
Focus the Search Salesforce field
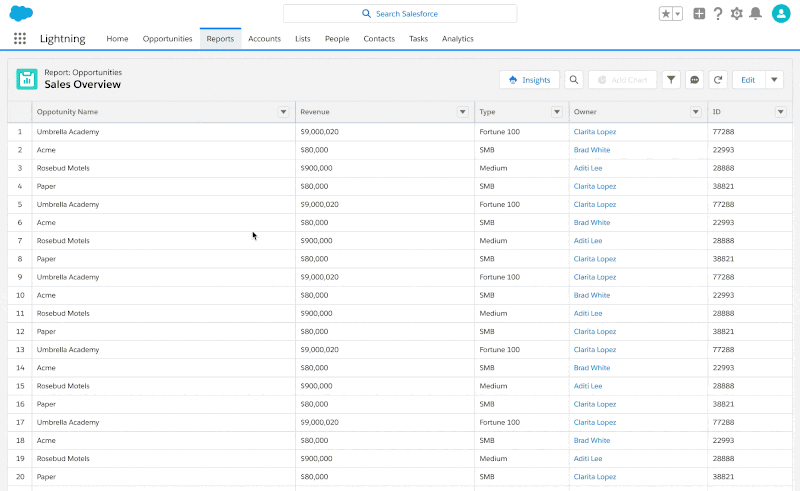coord(400,14)
